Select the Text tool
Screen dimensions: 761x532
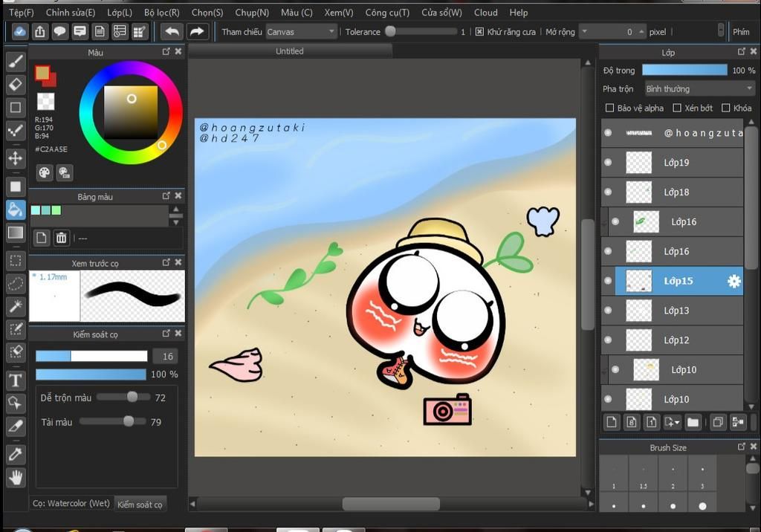[16, 380]
